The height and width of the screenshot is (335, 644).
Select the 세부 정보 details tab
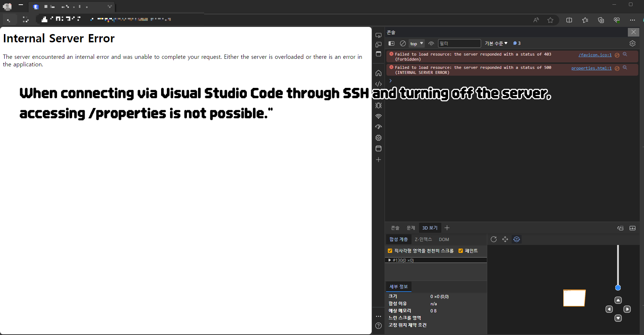pyautogui.click(x=399, y=287)
